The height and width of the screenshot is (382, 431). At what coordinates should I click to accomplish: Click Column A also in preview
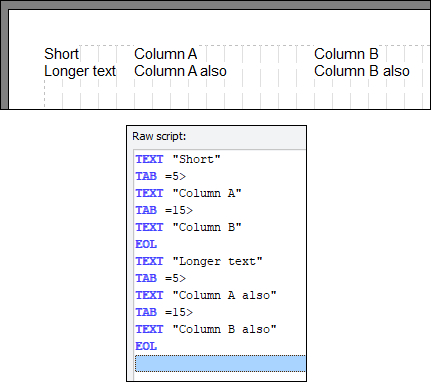click(x=180, y=71)
